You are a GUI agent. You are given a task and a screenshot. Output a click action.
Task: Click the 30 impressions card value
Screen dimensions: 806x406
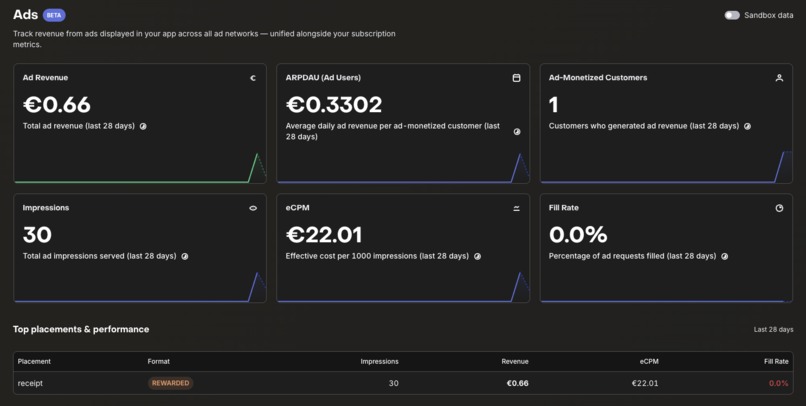pos(37,235)
